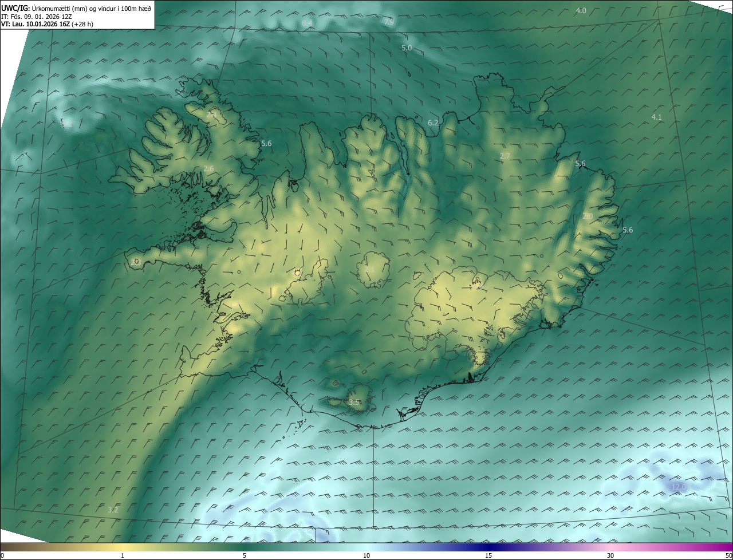The height and width of the screenshot is (560, 733).
Task: Click the 30 tick on the color scale
Action: coord(610,556)
